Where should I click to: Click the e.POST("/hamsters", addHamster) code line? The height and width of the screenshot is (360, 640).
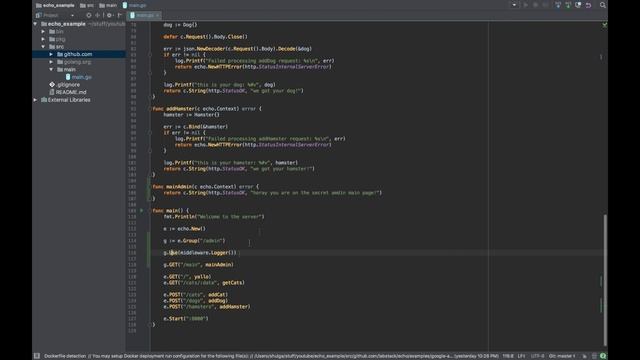(207, 307)
